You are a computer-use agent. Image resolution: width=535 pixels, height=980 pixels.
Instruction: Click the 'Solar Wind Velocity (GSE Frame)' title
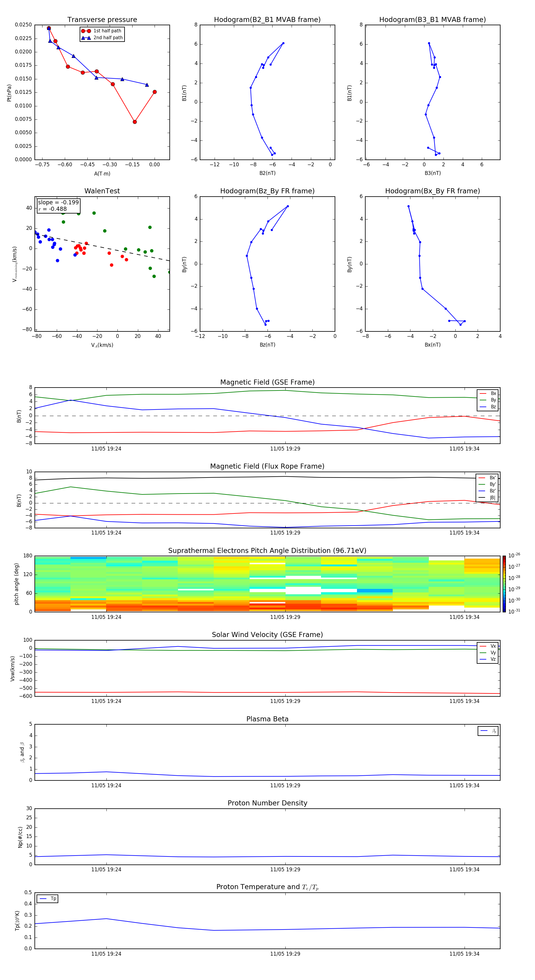tap(267, 635)
